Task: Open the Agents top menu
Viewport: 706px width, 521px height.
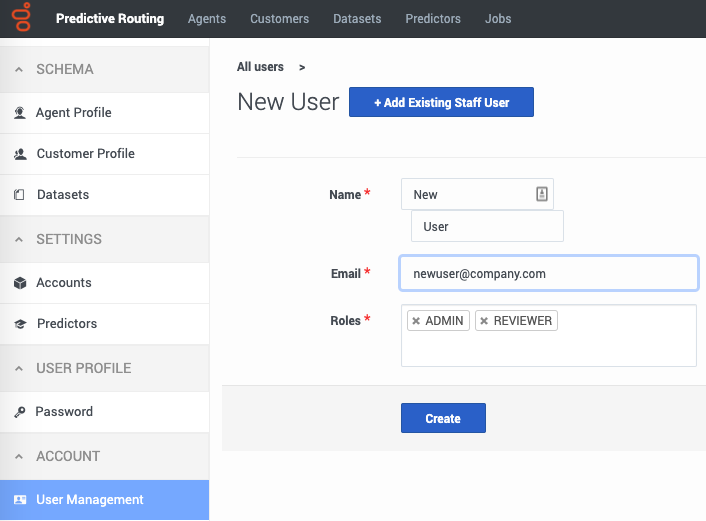Action: pos(207,18)
